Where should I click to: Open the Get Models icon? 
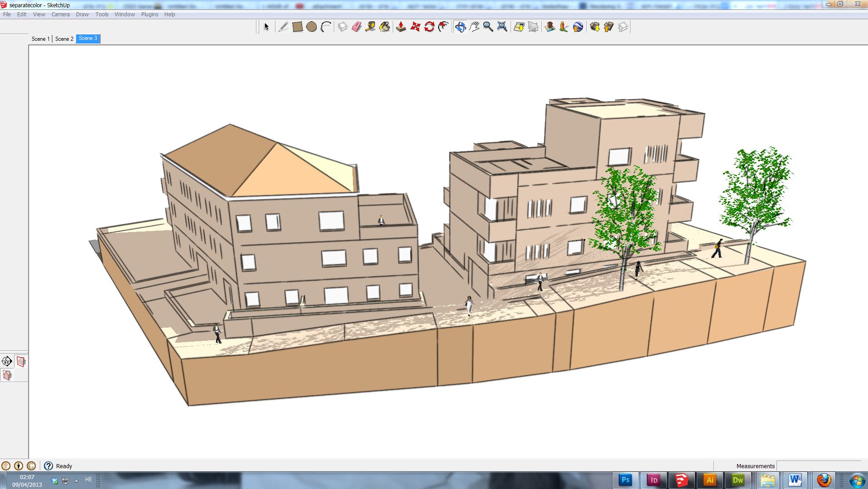[x=595, y=27]
